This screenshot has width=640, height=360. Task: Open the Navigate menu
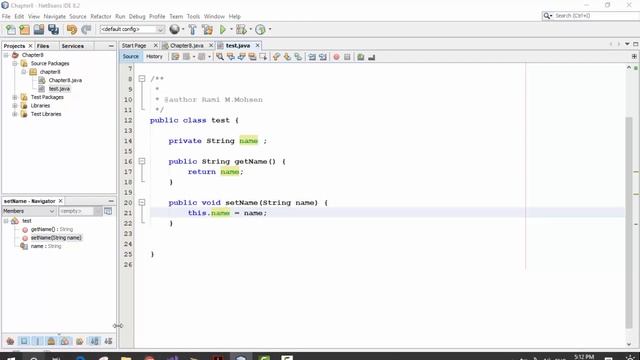tap(55, 16)
